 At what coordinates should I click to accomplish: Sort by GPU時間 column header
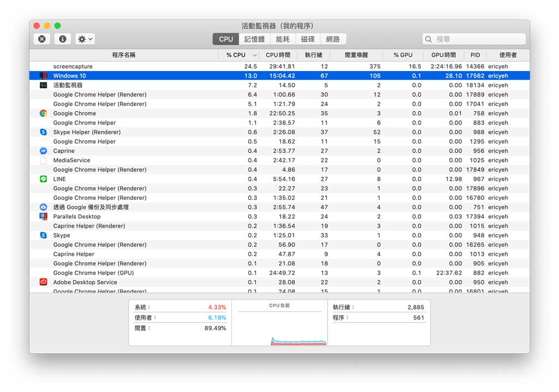(x=443, y=55)
